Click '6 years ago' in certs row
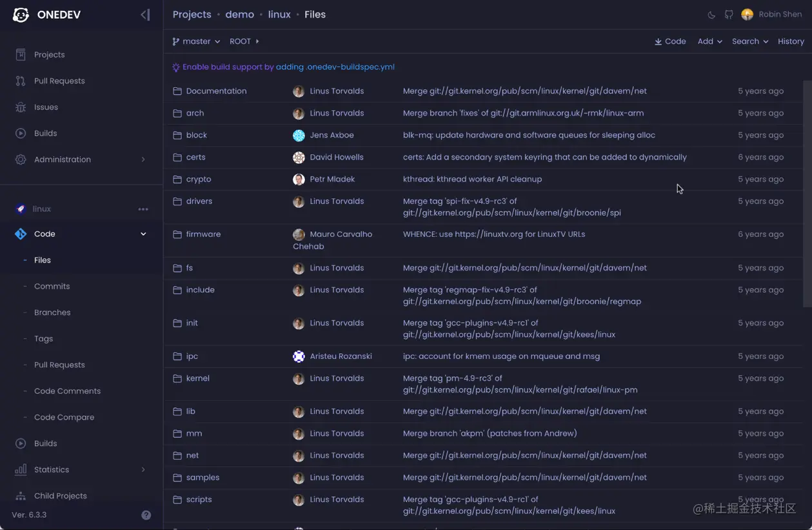 pyautogui.click(x=761, y=158)
